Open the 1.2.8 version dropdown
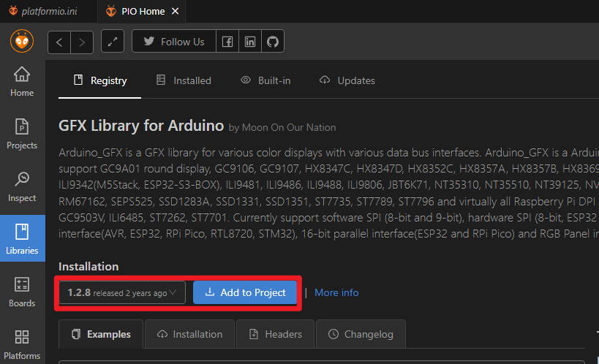Screen dimensions: 599x364 click(122, 292)
